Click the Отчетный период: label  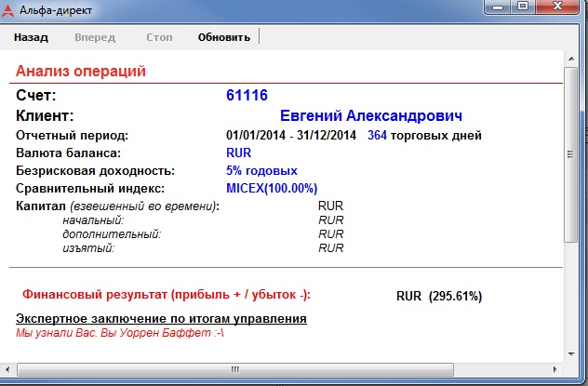pos(72,135)
